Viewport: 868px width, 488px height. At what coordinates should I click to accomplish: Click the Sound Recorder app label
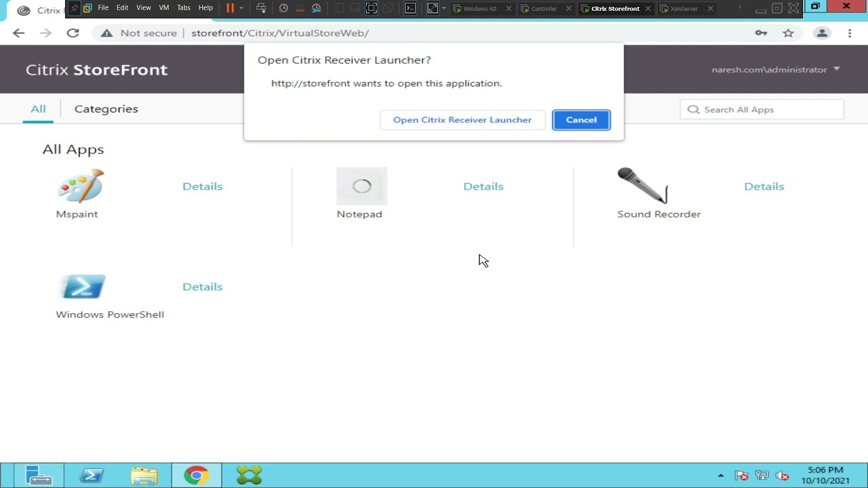659,214
